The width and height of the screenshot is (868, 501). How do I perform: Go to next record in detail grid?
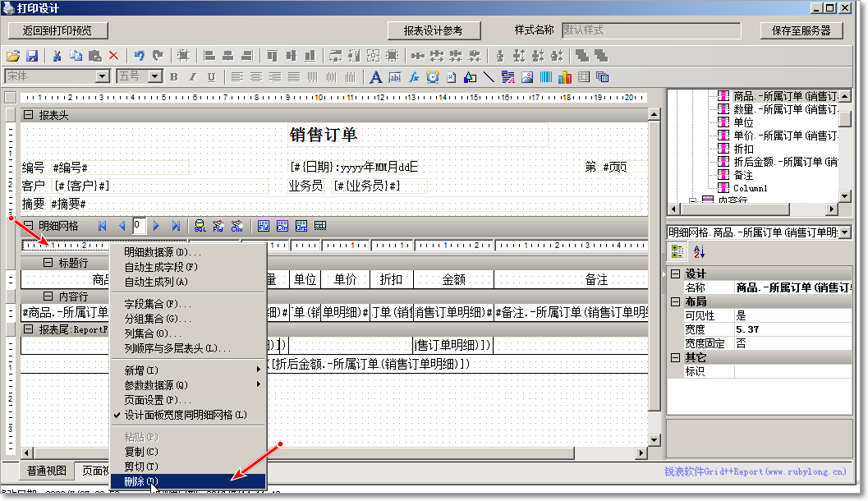pos(156,226)
